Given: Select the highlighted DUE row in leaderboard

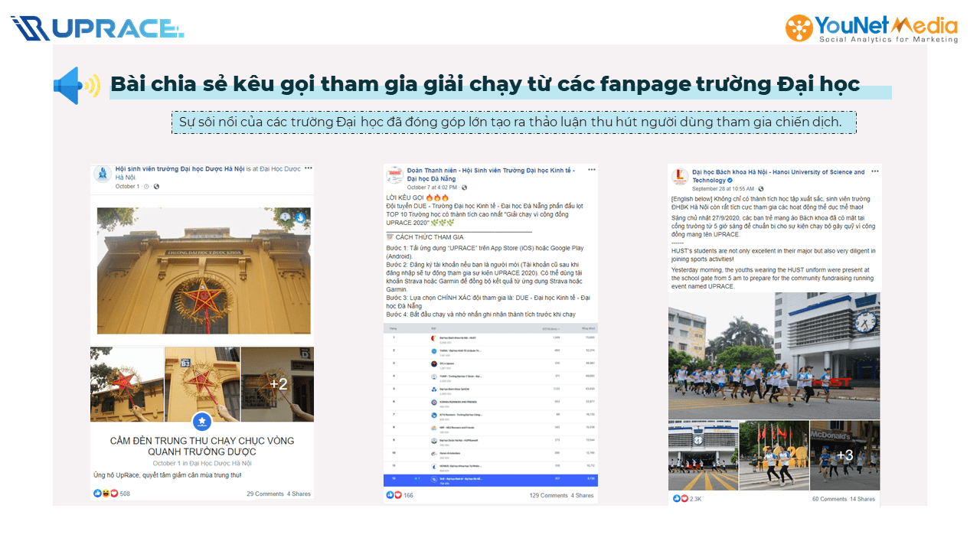Looking at the screenshot, I should click(491, 480).
